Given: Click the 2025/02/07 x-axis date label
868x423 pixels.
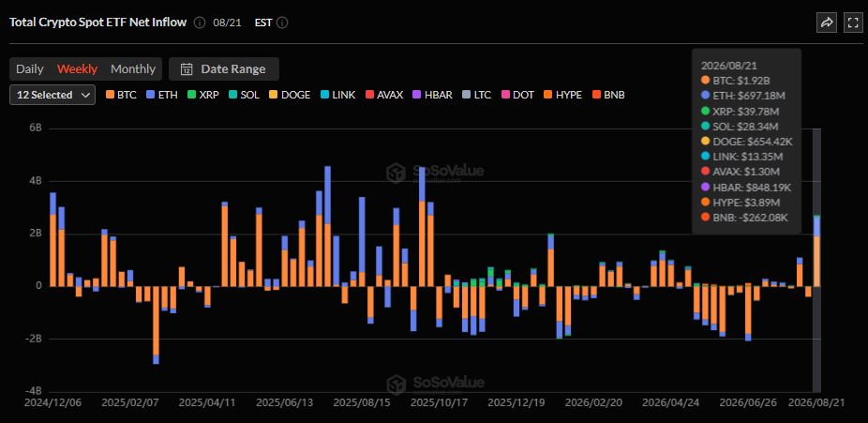Looking at the screenshot, I should click(128, 402).
